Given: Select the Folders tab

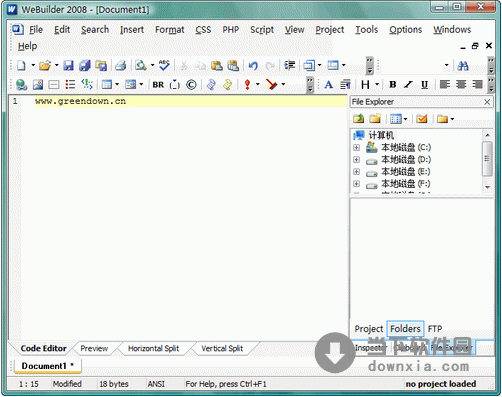Looking at the screenshot, I should (405, 329).
